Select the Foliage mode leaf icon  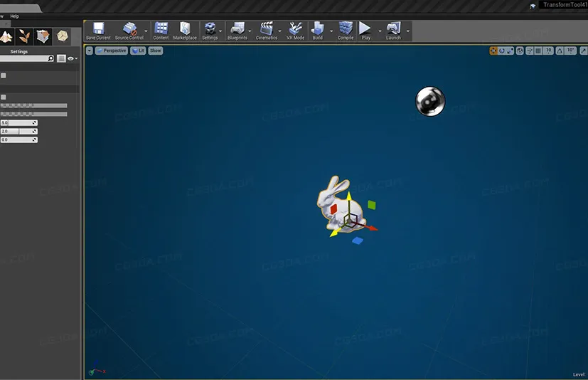[24, 36]
